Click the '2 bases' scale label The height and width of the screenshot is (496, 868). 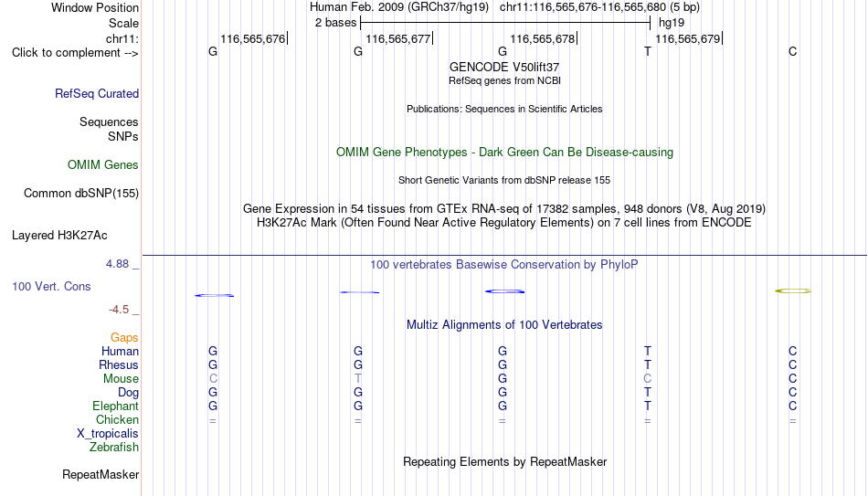click(335, 23)
